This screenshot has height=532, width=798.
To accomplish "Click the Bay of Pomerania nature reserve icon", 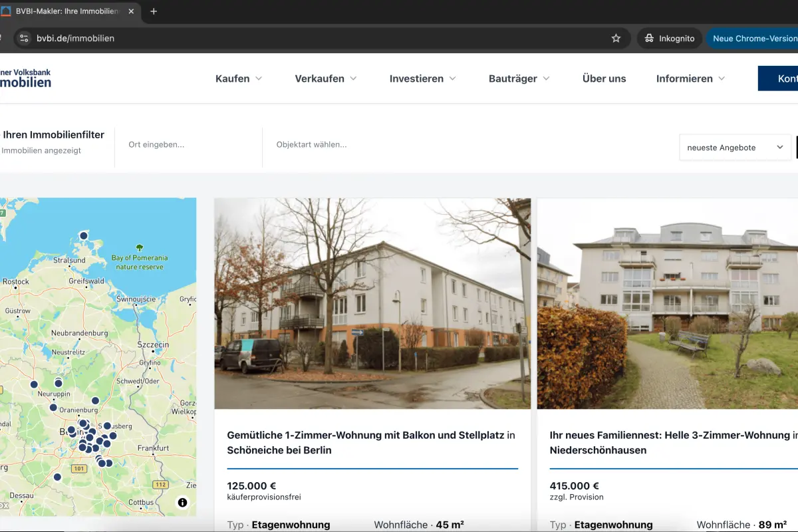I will point(140,247).
